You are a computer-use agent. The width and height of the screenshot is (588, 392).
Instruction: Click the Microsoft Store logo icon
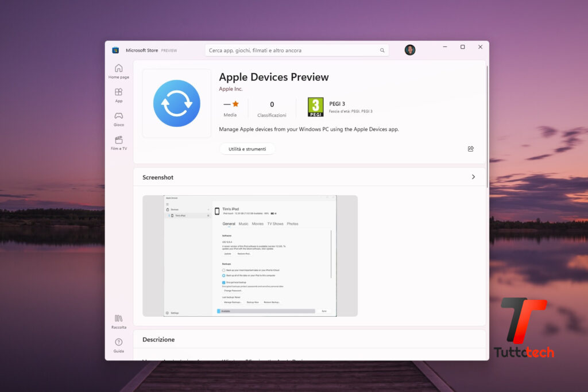(x=116, y=50)
